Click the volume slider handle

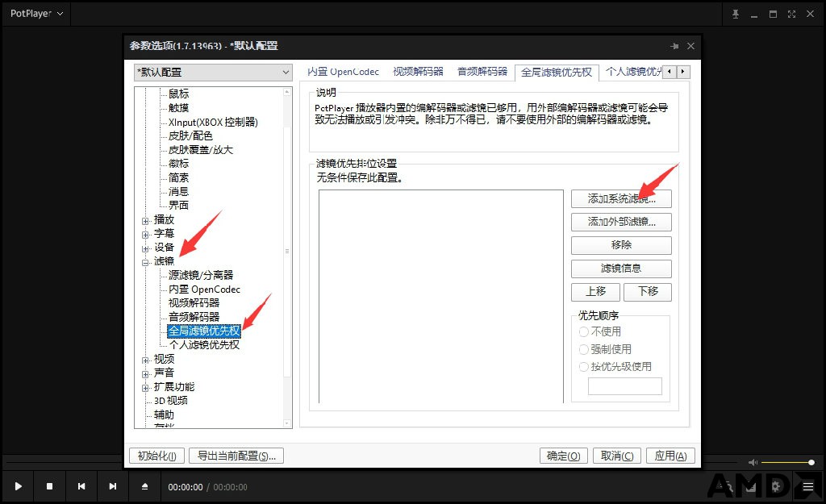coord(811,462)
